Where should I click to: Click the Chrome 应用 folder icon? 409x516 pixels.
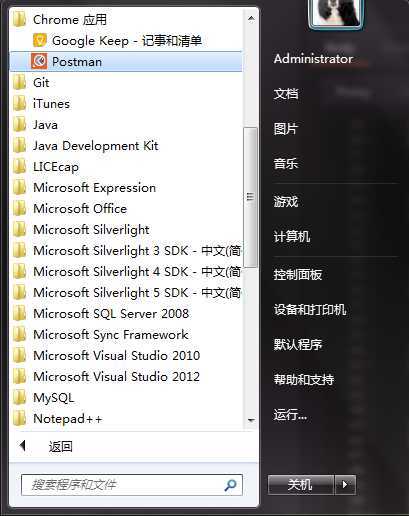point(19,20)
